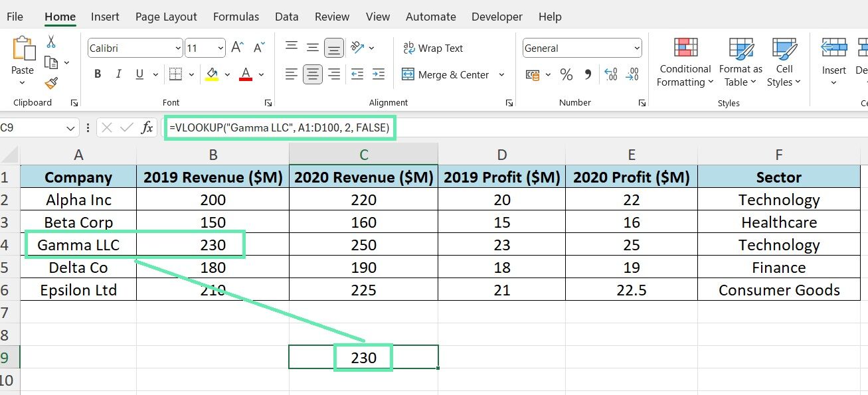Toggle bold formatting
The width and height of the screenshot is (868, 395).
[97, 74]
